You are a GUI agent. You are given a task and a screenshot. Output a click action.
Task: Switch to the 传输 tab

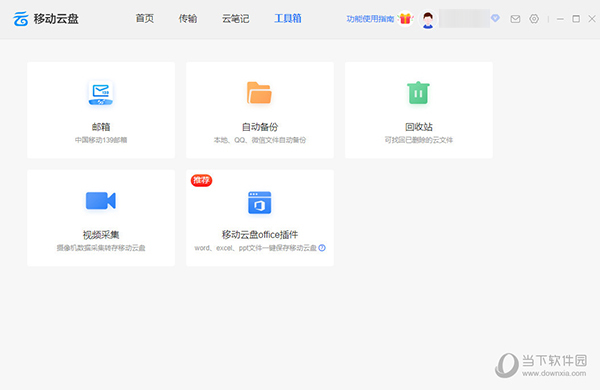188,18
